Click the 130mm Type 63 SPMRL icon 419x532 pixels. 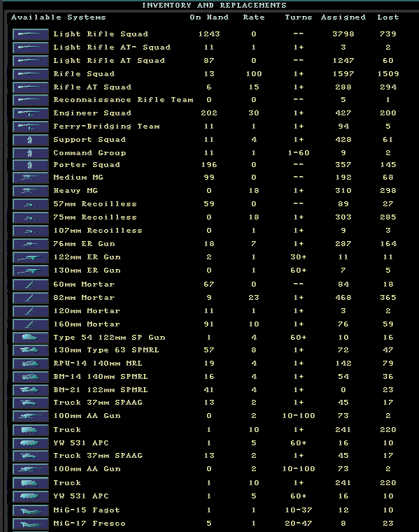[x=31, y=350]
